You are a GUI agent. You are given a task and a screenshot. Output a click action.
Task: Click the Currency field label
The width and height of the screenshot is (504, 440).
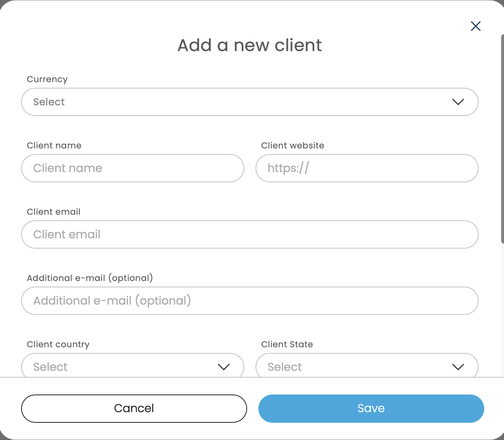point(47,79)
